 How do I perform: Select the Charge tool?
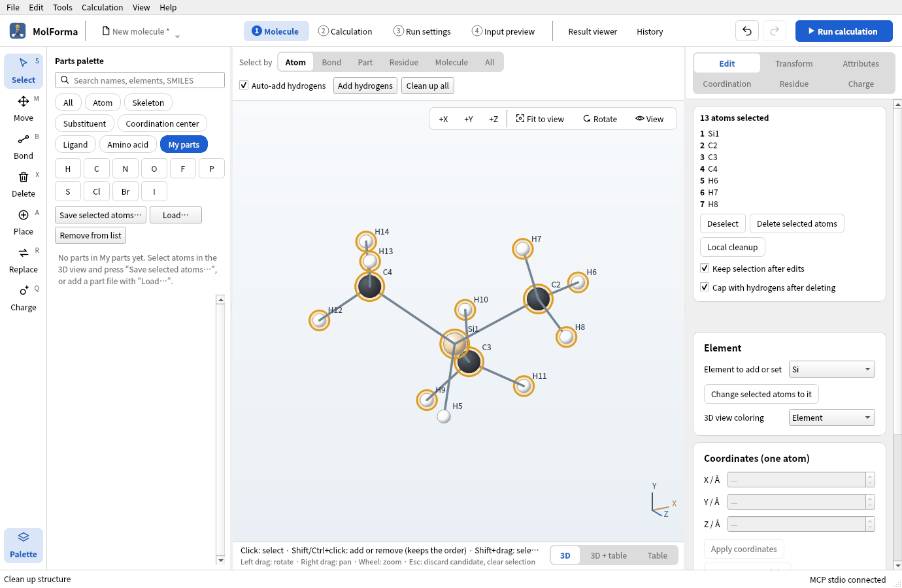pyautogui.click(x=24, y=299)
